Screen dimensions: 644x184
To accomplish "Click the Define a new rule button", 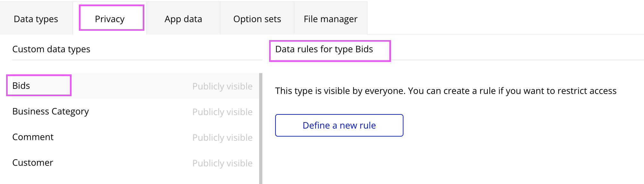I will pyautogui.click(x=339, y=125).
